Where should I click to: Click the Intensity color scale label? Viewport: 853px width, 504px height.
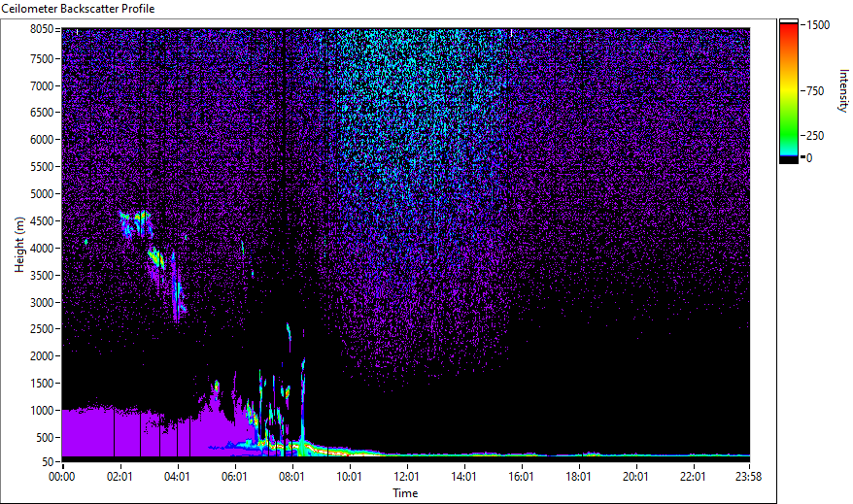pyautogui.click(x=843, y=90)
